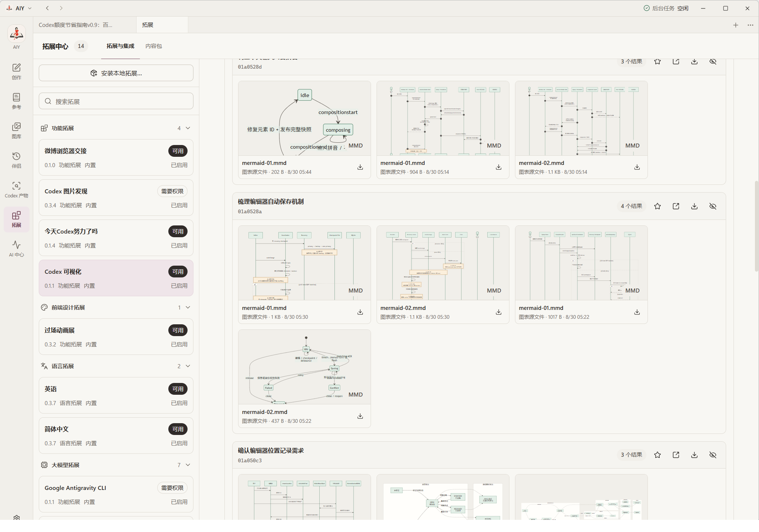Screen dimensions: 759x532
Task: Grant permission for Google Antigravity CLI
Action: point(172,488)
